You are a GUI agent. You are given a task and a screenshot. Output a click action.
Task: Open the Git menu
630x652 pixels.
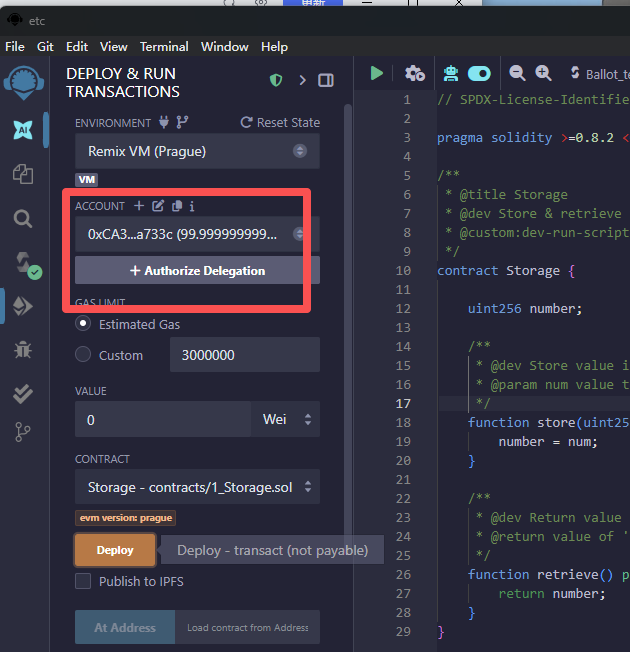(x=45, y=47)
